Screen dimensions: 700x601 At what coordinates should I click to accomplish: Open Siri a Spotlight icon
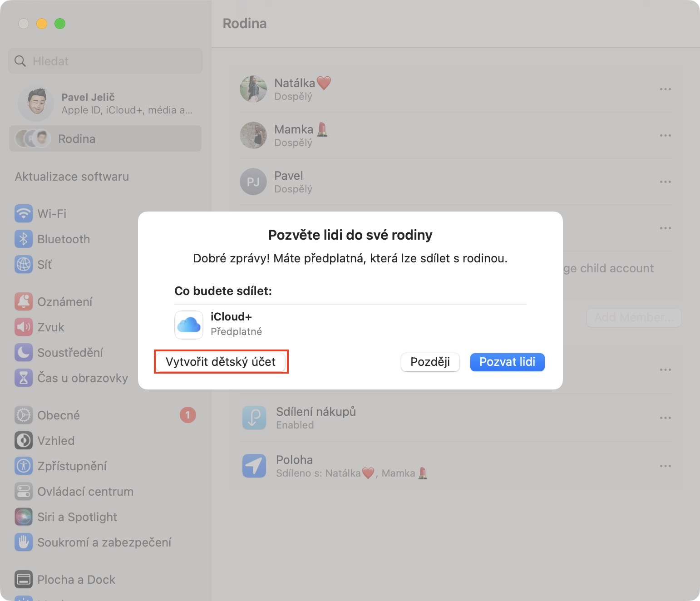click(24, 517)
